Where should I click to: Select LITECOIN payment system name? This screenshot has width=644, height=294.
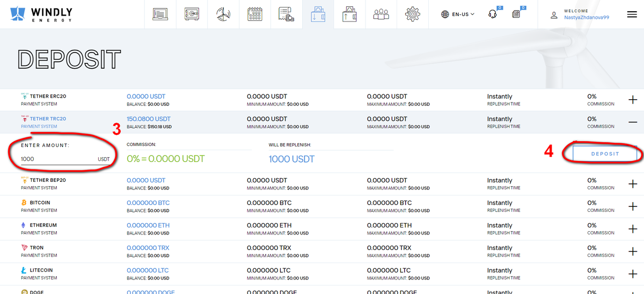pos(41,271)
